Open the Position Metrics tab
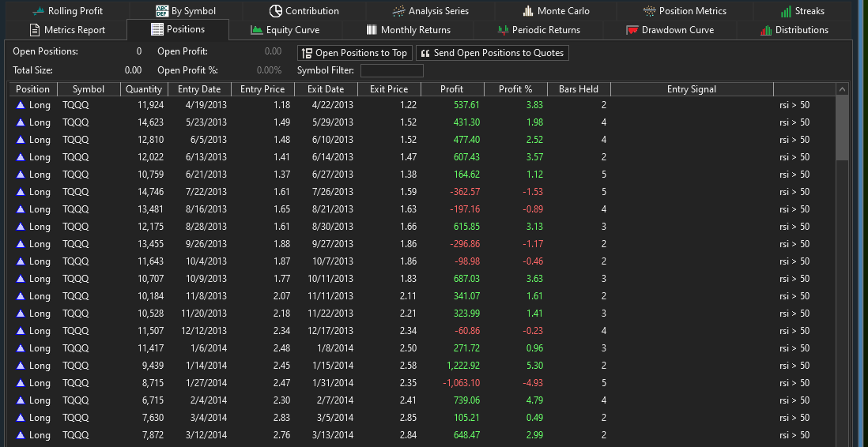868x447 pixels. [x=685, y=11]
